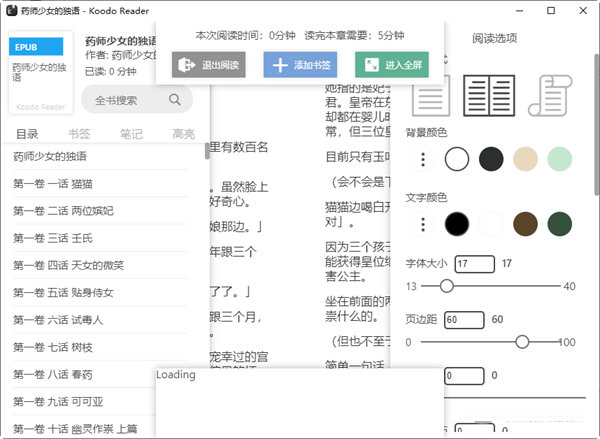
Task: Open more text color options
Action: point(423,224)
